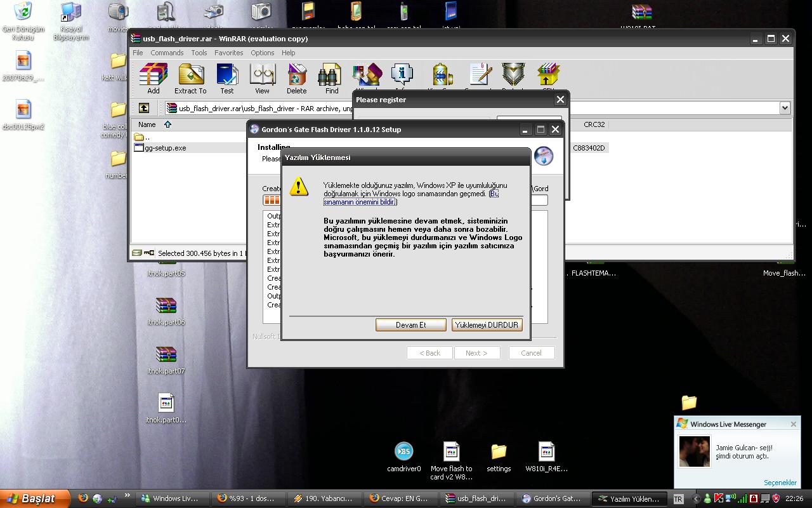The width and height of the screenshot is (812, 508).
Task: Click the up-one-level arrow in WinRAR
Action: pos(144,108)
